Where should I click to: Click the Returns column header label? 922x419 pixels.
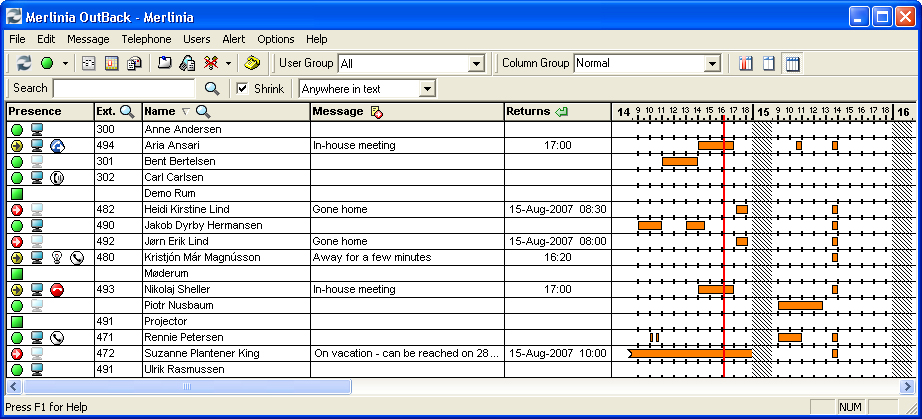528,112
